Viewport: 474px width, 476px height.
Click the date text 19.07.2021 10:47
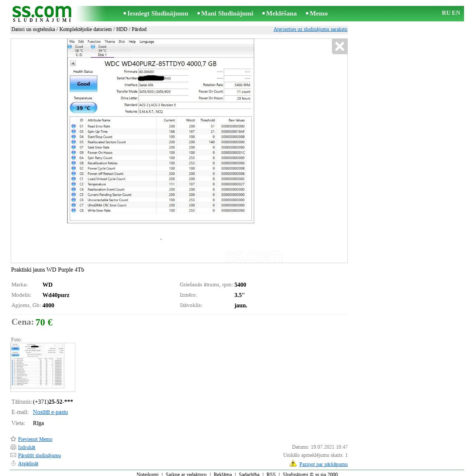329,447
